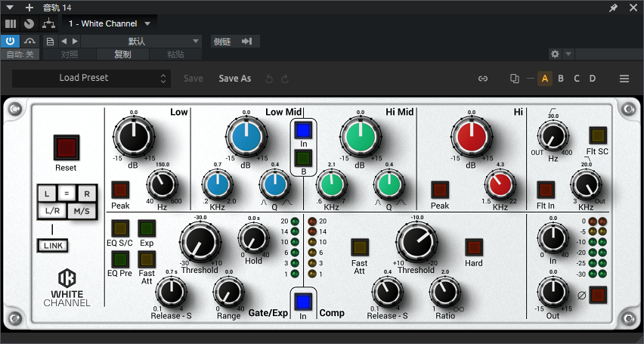Click the 复制 copy button
Screen dimensions: 644x344
point(122,54)
